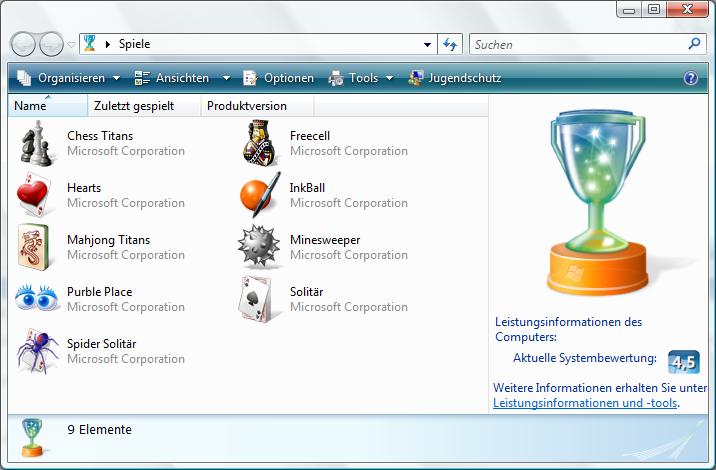Image resolution: width=716 pixels, height=470 pixels.
Task: Click the Tools printer icon
Action: [336, 79]
